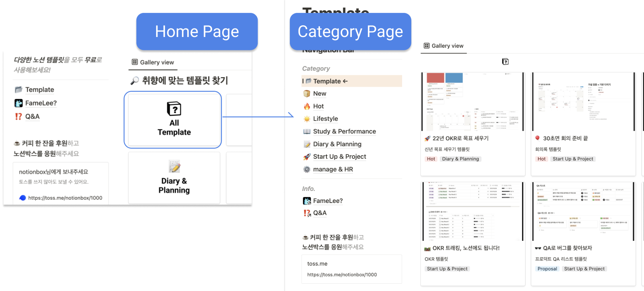Click the Diary & Planning notepad icon in card
Screen dimensions: 644x291
174,166
